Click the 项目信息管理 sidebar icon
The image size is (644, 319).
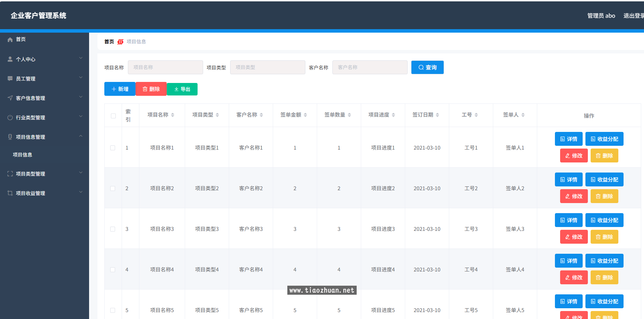pyautogui.click(x=10, y=137)
